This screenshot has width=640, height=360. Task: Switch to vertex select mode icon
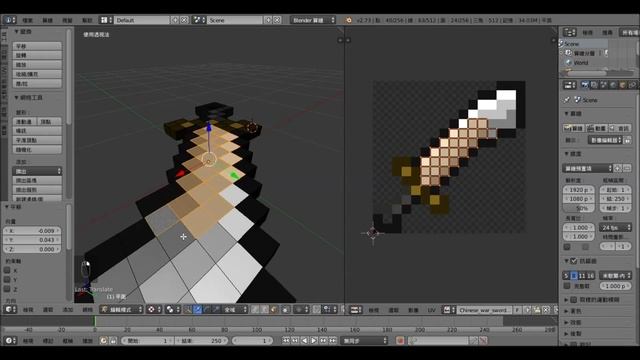click(256, 309)
